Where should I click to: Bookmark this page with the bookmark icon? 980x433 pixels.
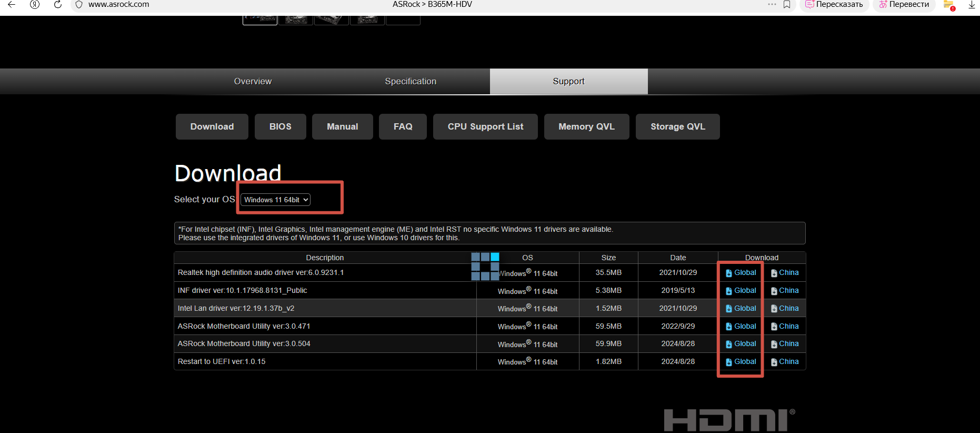click(x=787, y=4)
